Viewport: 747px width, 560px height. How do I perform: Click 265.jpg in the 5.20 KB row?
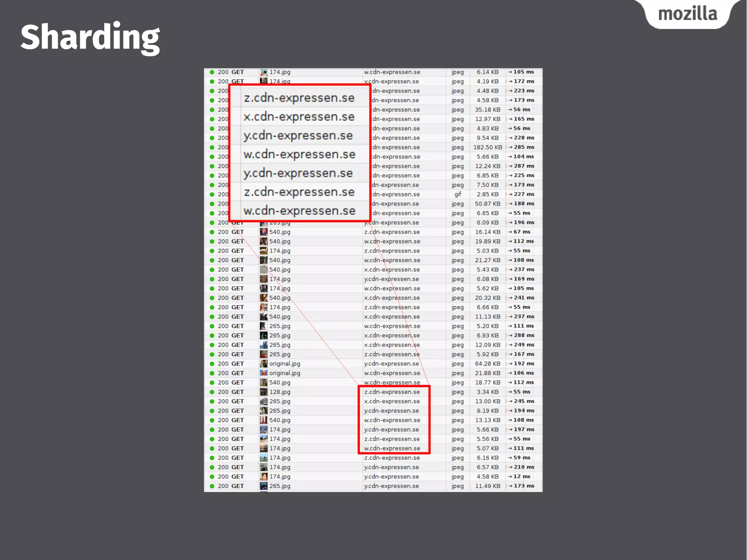tap(280, 326)
